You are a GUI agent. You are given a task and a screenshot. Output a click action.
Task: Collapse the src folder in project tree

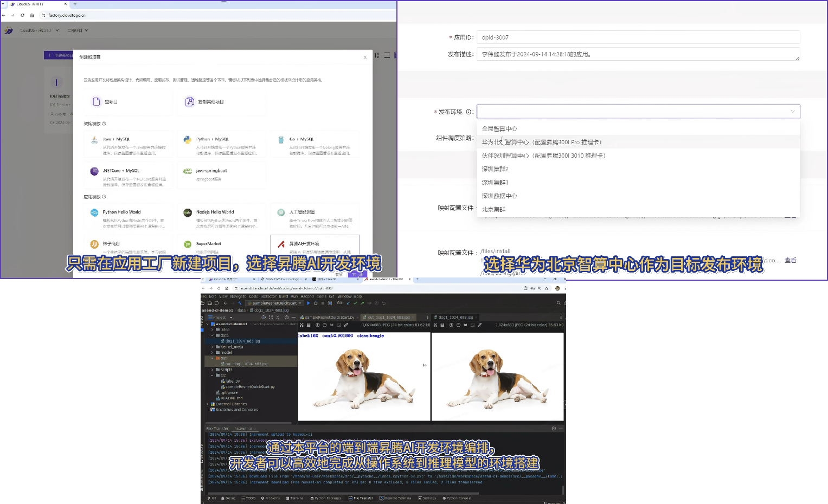tap(212, 375)
